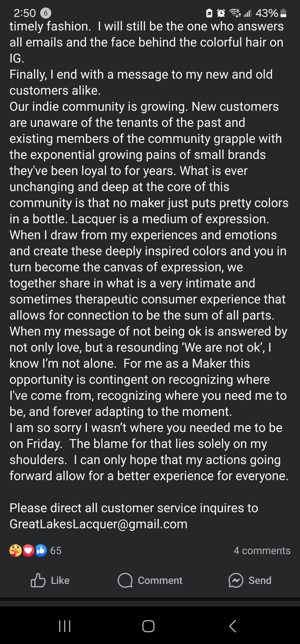
Task: Open the Comment speech bubble button
Action: (x=150, y=580)
